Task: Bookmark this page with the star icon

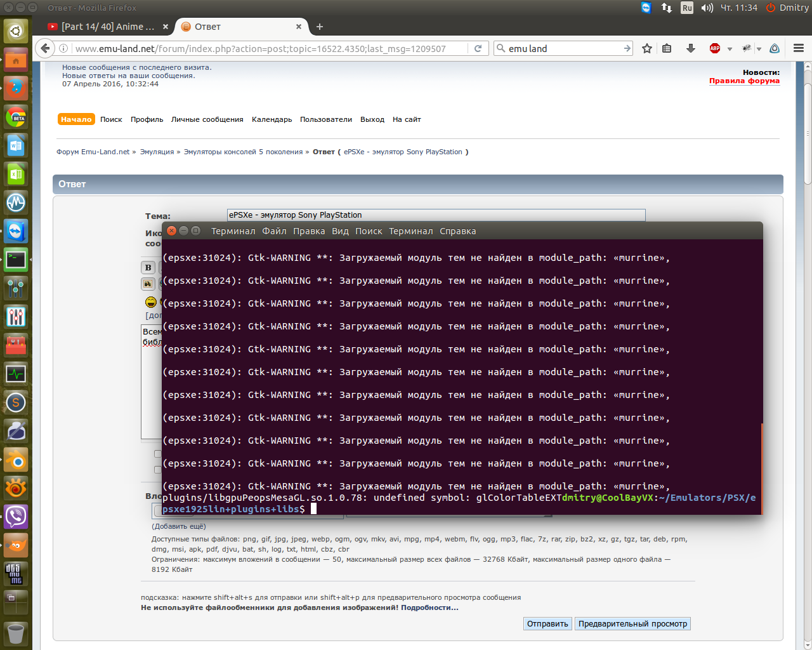Action: coord(647,48)
